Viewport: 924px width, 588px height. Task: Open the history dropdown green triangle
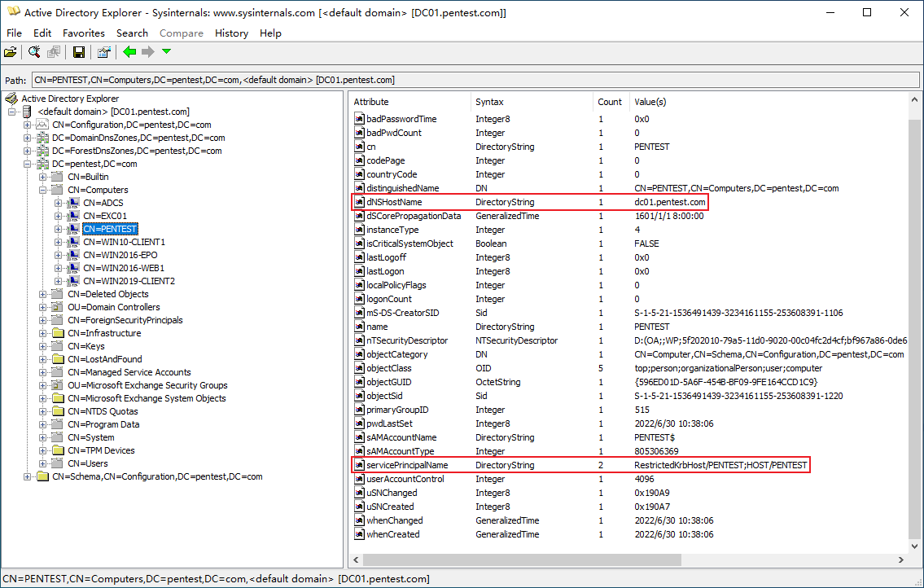click(x=167, y=51)
